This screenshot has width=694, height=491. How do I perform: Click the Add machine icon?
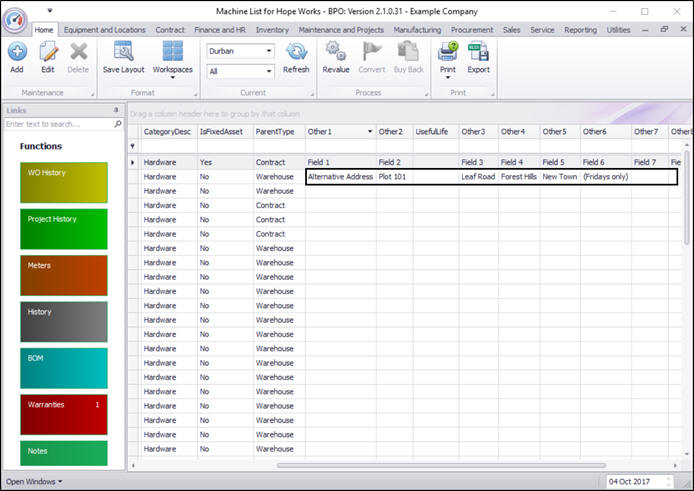[17, 52]
